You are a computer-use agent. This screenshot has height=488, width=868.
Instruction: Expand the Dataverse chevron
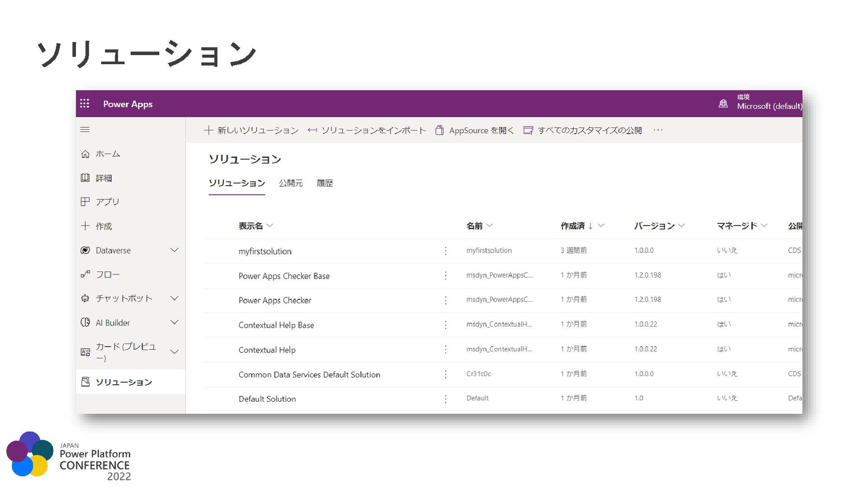(174, 250)
